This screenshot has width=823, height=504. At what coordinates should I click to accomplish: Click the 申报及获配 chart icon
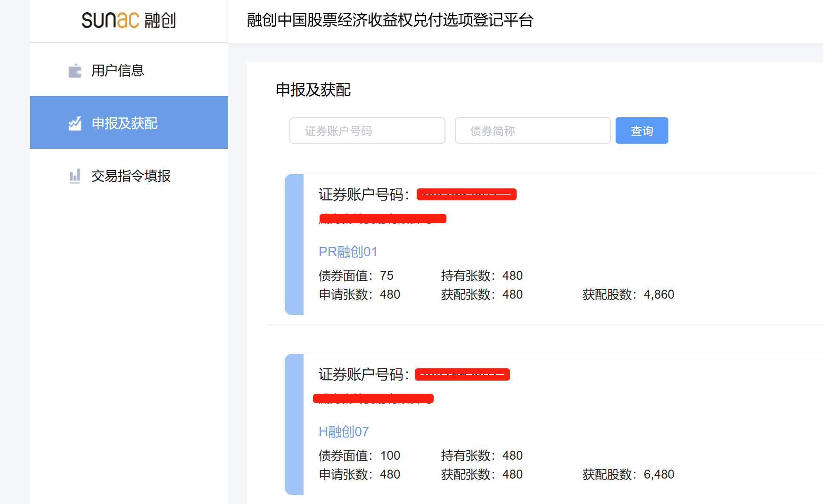pos(75,123)
